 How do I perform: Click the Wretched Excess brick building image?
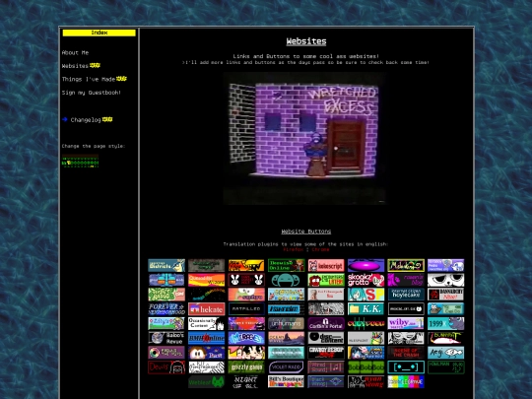[x=304, y=138]
